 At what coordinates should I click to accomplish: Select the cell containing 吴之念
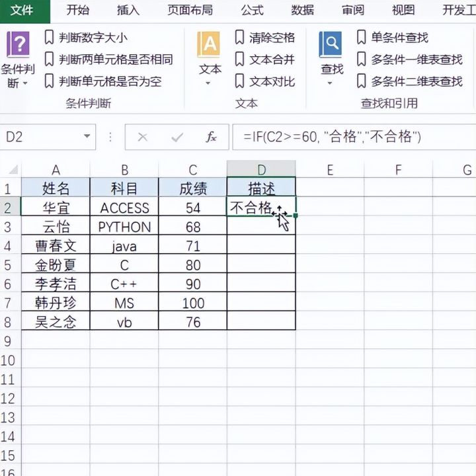[56, 321]
